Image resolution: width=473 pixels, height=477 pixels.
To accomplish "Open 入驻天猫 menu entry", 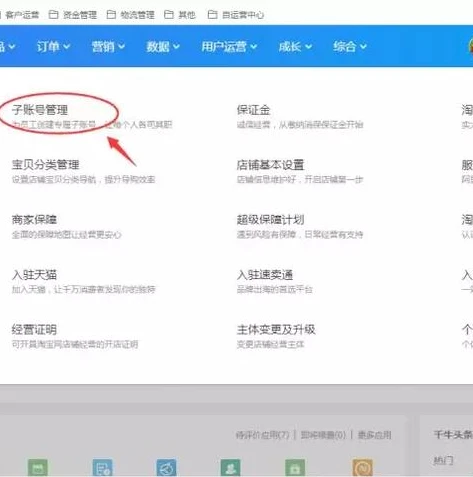I will (x=34, y=275).
